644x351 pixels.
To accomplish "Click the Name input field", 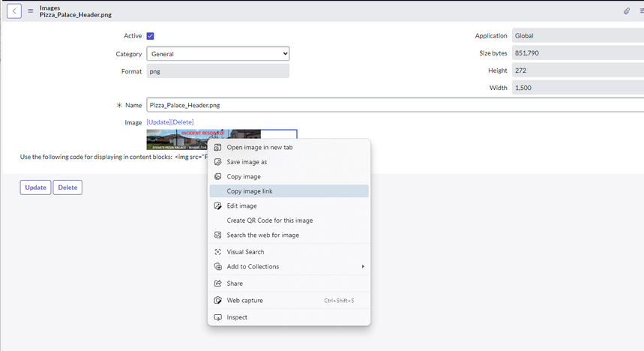I will (395, 105).
